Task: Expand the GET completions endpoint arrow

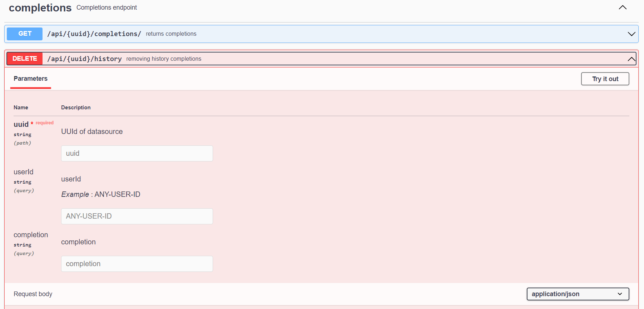Action: [631, 34]
